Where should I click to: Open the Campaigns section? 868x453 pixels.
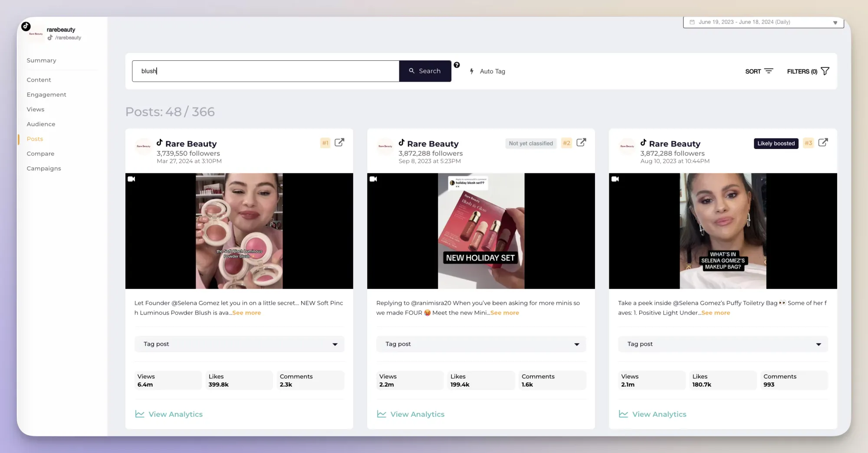point(44,169)
